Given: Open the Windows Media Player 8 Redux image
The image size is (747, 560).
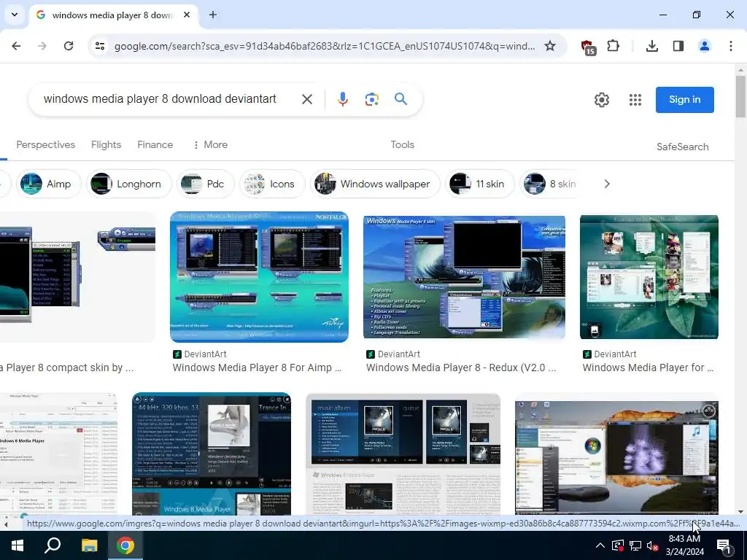Looking at the screenshot, I should click(x=464, y=276).
